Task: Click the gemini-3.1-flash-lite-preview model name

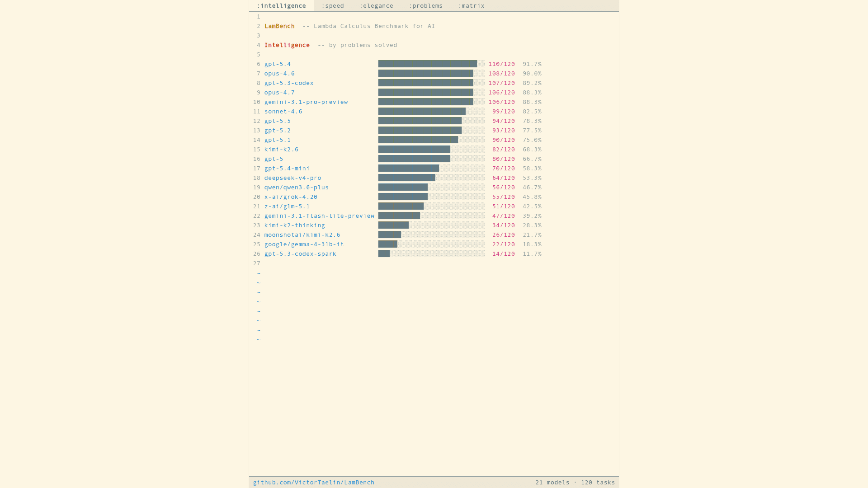Action: [319, 216]
